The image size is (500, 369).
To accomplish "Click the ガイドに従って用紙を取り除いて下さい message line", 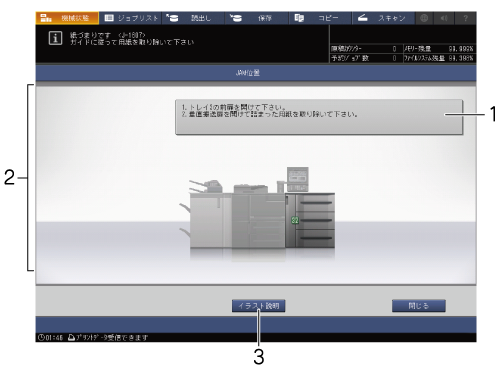I will click(132, 42).
